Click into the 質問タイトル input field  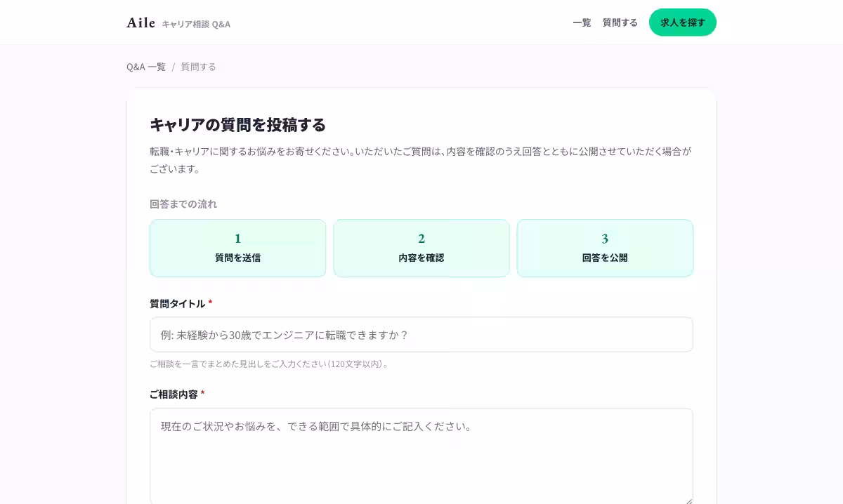[421, 335]
